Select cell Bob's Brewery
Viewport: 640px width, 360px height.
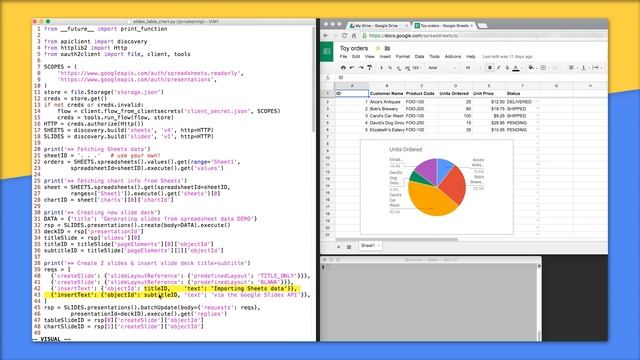pos(387,109)
